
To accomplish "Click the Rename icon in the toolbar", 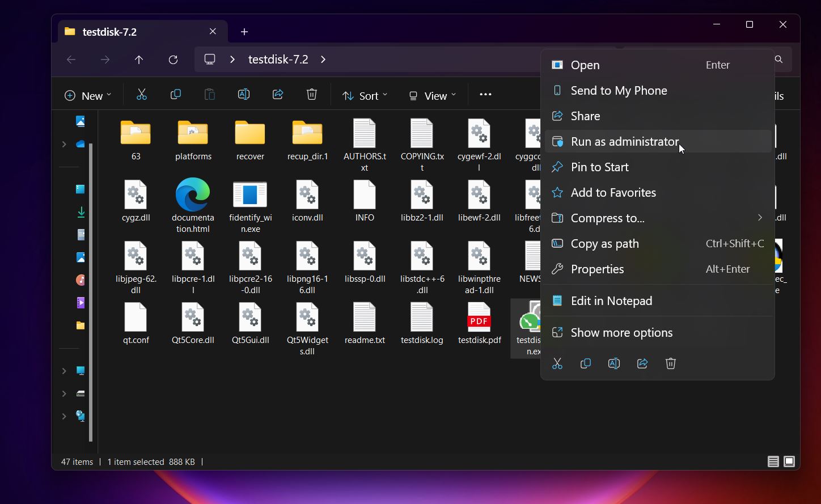I will point(244,95).
